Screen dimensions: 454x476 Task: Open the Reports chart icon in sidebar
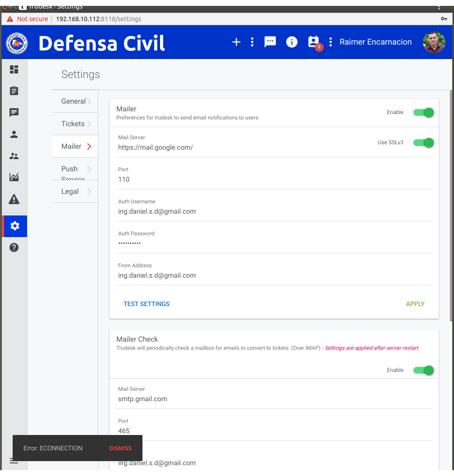pos(14,177)
